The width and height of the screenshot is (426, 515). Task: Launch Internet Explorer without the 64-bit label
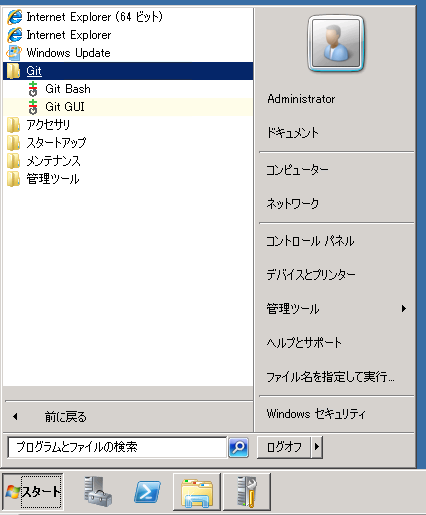128,35
